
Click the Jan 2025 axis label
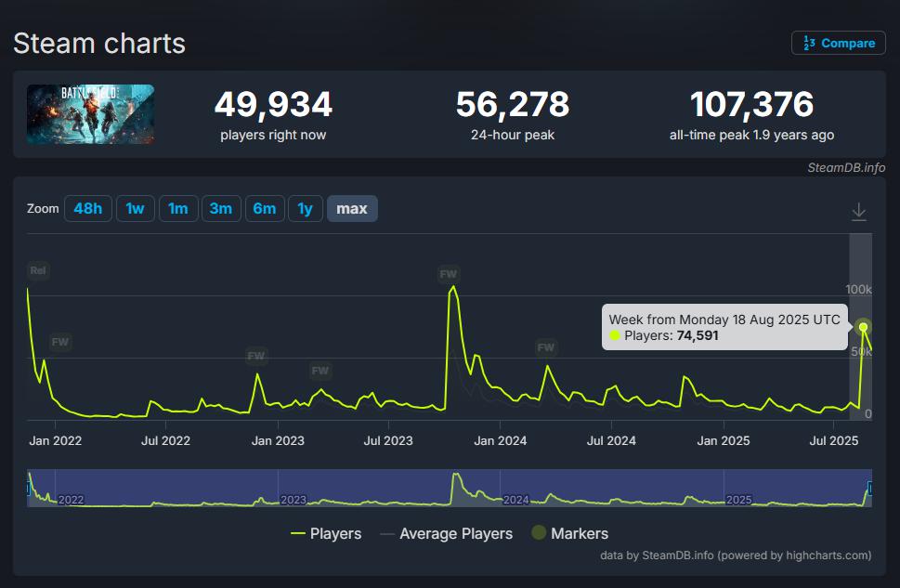click(724, 440)
